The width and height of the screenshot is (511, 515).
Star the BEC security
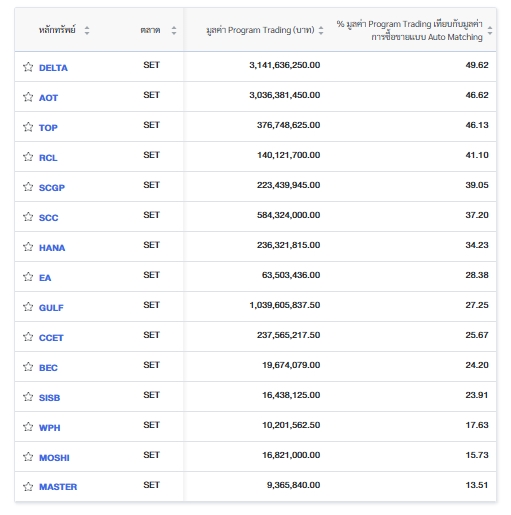click(28, 367)
